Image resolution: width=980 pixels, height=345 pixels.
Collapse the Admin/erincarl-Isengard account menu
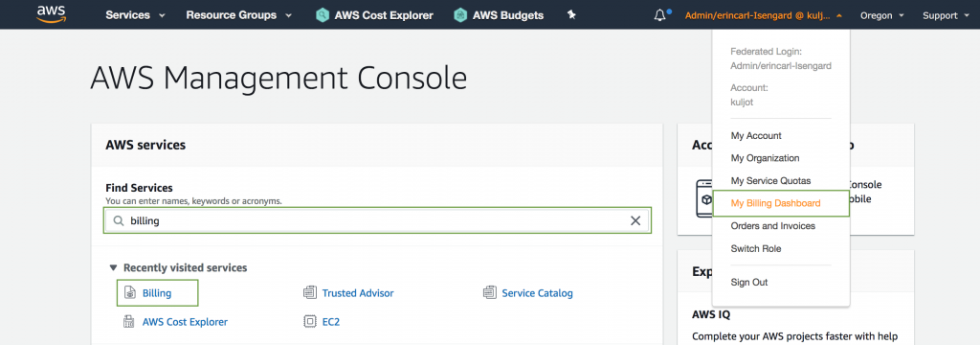coord(763,15)
